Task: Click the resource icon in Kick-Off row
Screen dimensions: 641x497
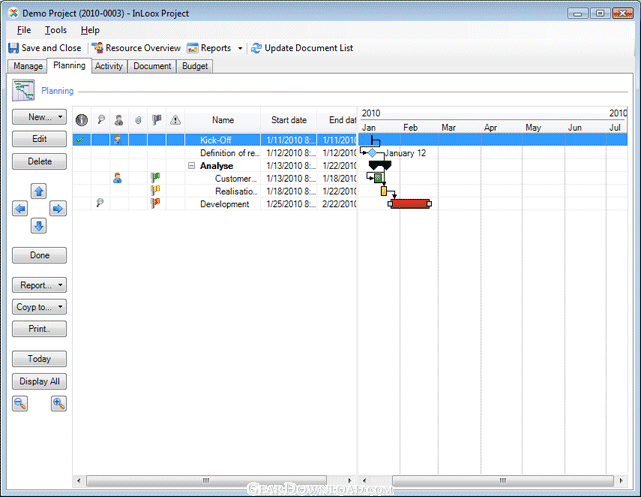Action: tap(118, 140)
